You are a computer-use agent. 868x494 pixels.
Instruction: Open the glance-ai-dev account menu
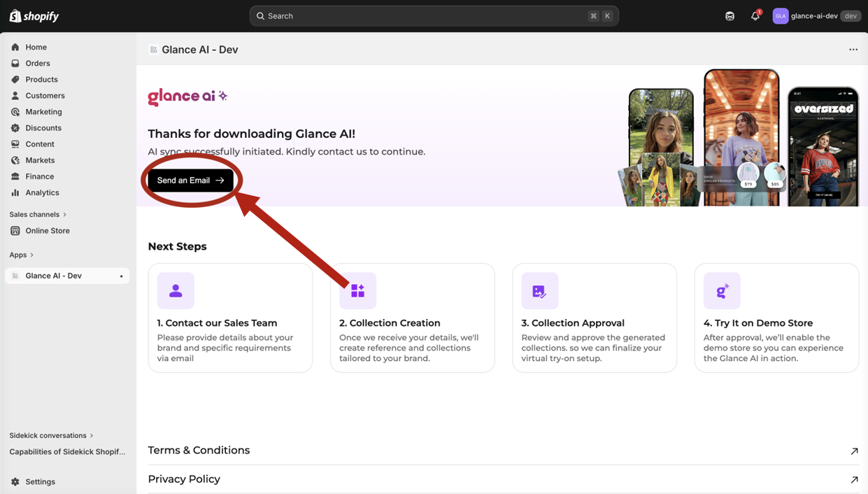(816, 16)
